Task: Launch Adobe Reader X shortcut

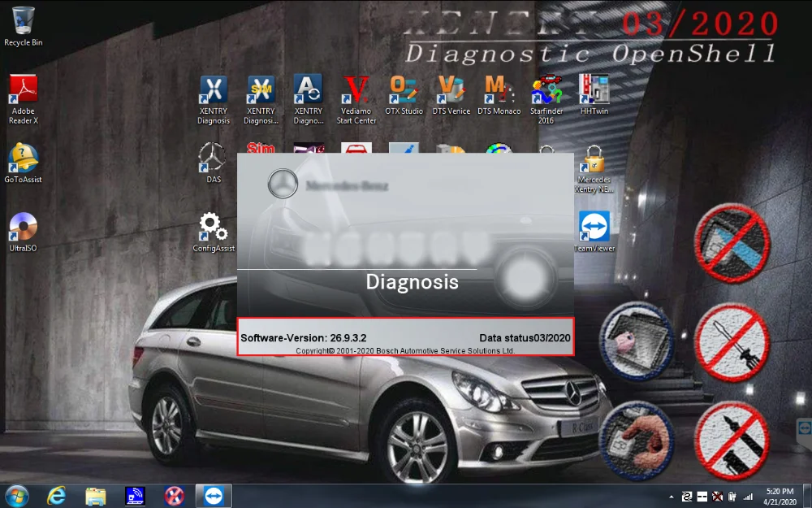Action: click(24, 99)
